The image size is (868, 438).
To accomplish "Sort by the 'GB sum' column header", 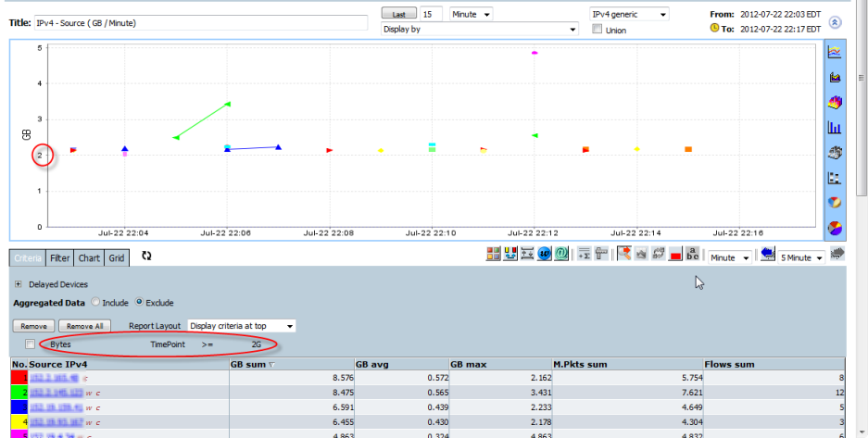I will pos(292,365).
